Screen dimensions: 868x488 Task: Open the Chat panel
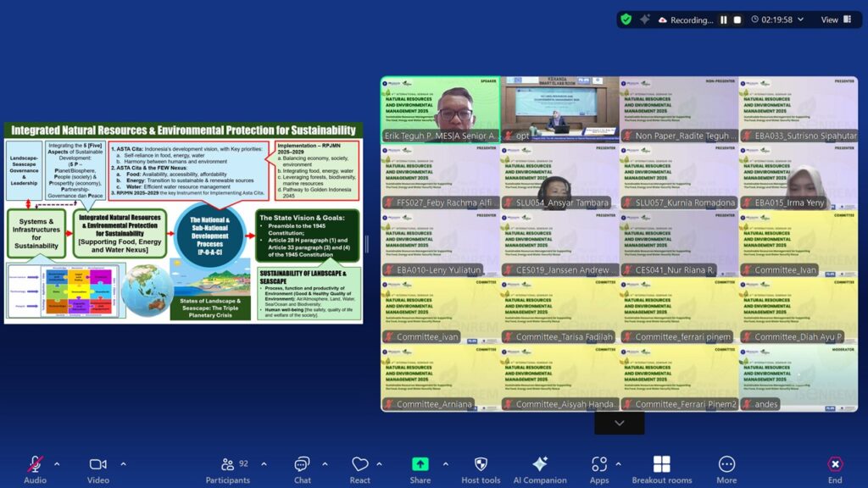point(302,464)
